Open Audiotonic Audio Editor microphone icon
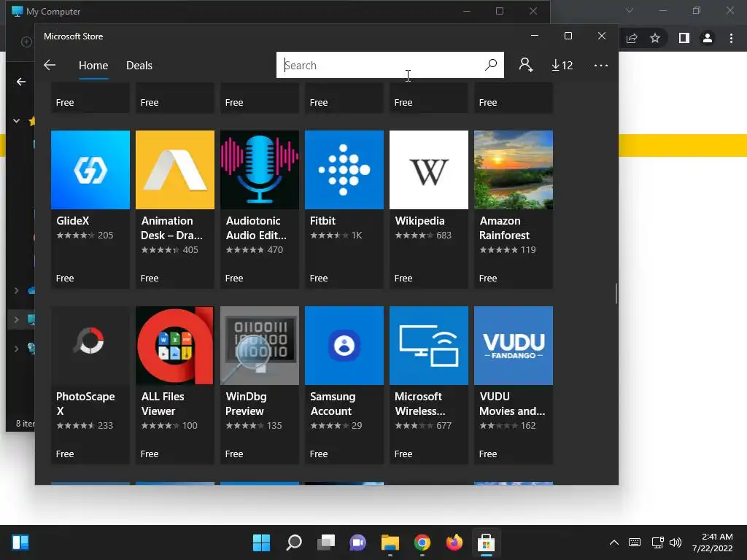This screenshot has height=560, width=747. (260, 169)
